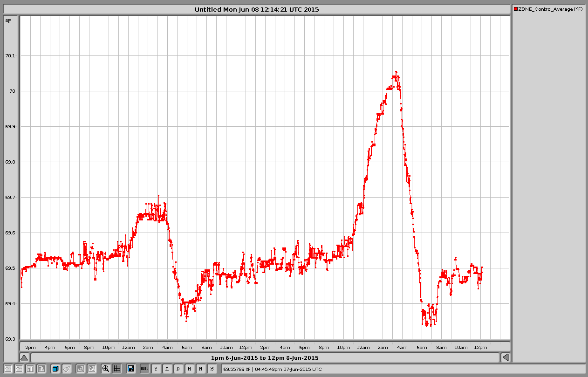Click the second line chart icon beside the bar chart icon
This screenshot has width=588, height=377.
point(19,369)
